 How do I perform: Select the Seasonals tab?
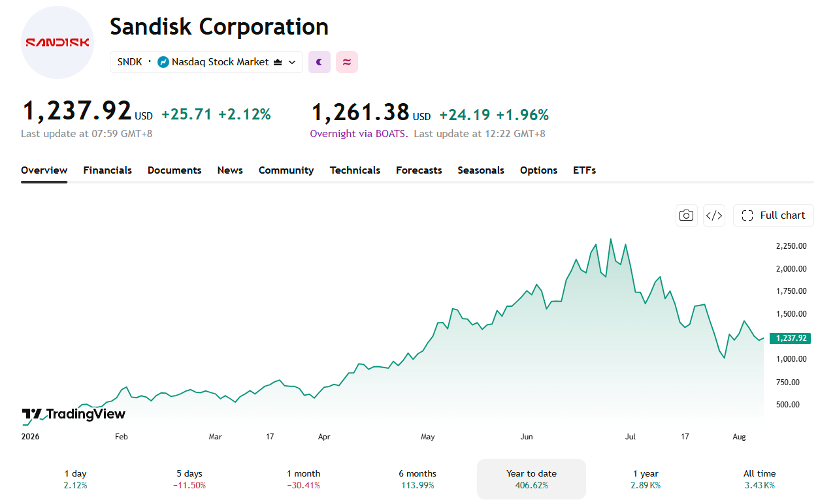click(481, 170)
